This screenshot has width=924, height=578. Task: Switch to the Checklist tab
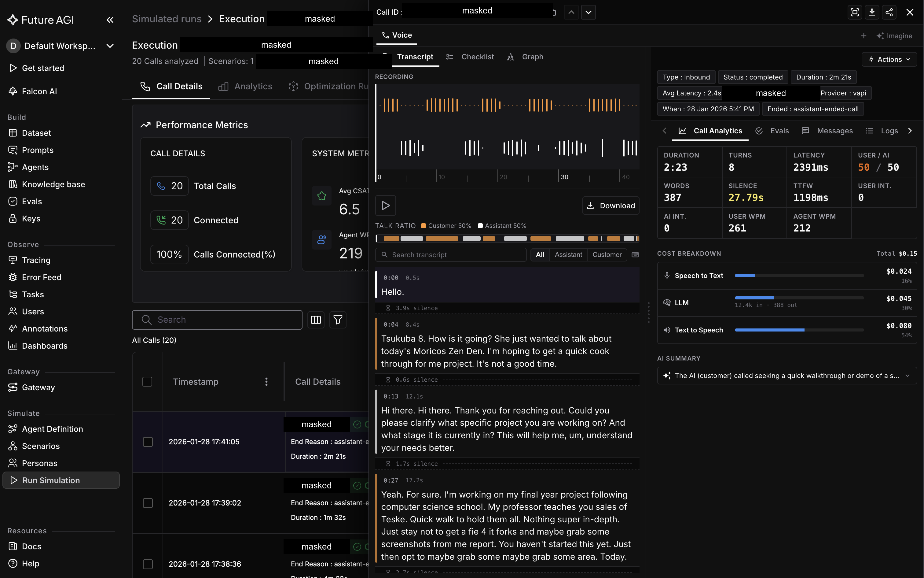coord(470,57)
